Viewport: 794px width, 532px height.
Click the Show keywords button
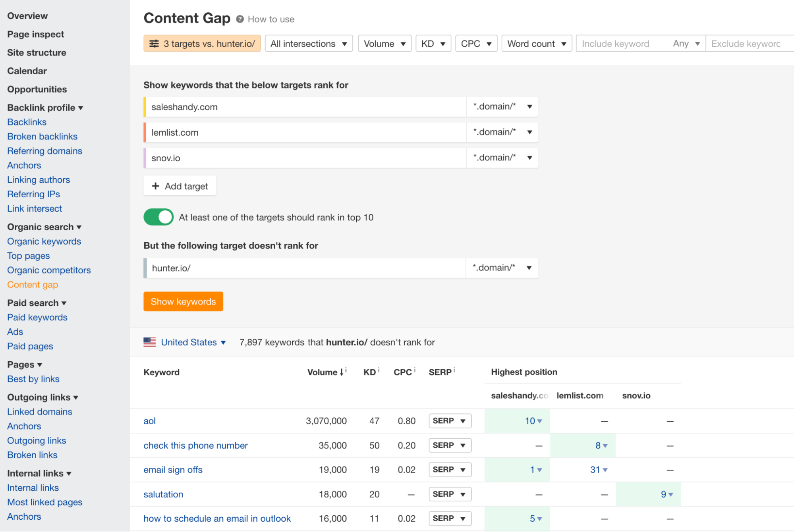coord(183,301)
